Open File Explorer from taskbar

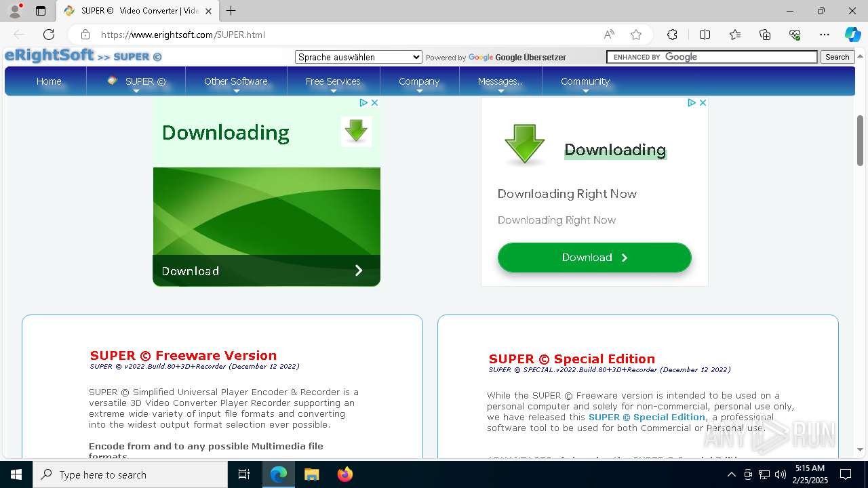(311, 474)
